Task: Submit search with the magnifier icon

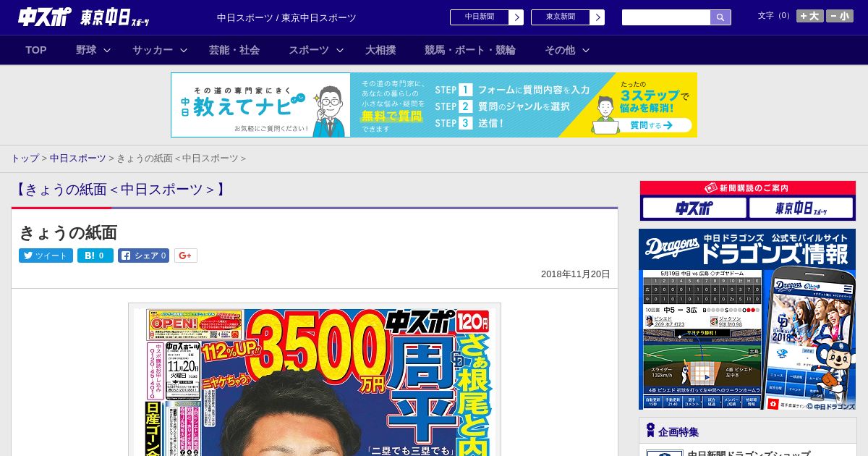Action: (720, 17)
